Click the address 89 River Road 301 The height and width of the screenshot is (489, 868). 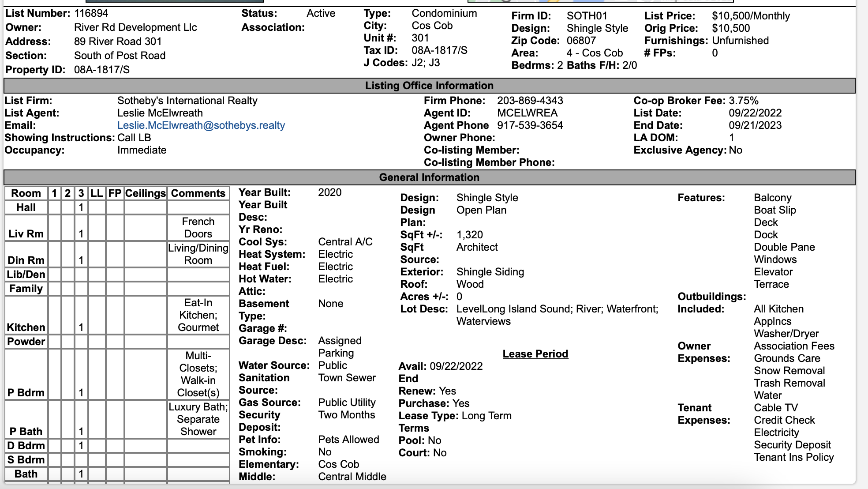pos(118,41)
